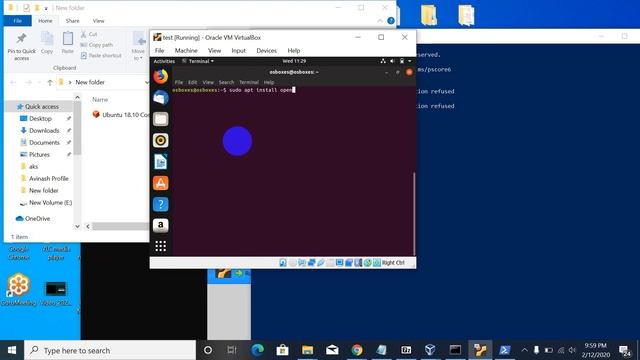Click the VirtualBox status bar green mouse integration icon
This screenshot has height=360, width=640.
(x=368, y=263)
